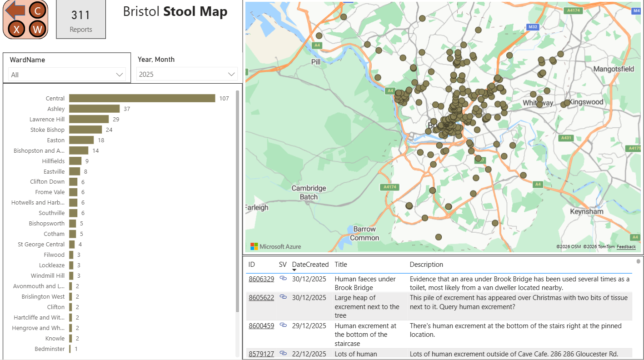Open the WardName dropdown
This screenshot has width=644, height=360.
click(x=67, y=75)
